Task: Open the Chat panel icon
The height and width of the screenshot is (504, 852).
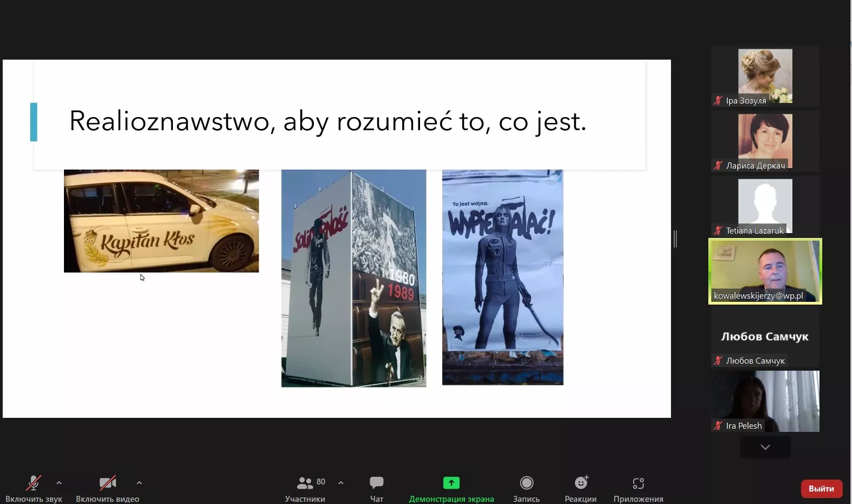Action: [x=376, y=483]
